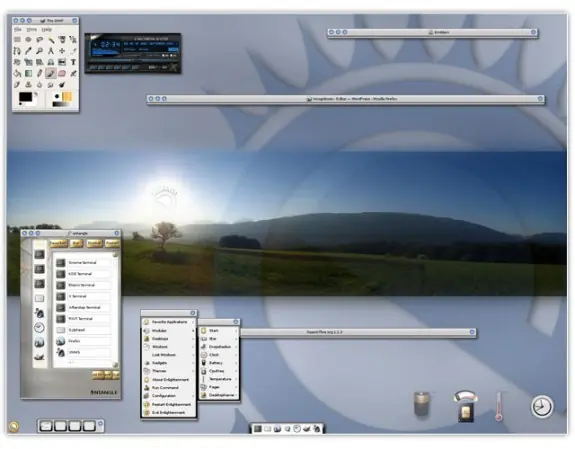The image size is (575, 449).
Task: Expand the Themes submenu
Action: pyautogui.click(x=169, y=371)
